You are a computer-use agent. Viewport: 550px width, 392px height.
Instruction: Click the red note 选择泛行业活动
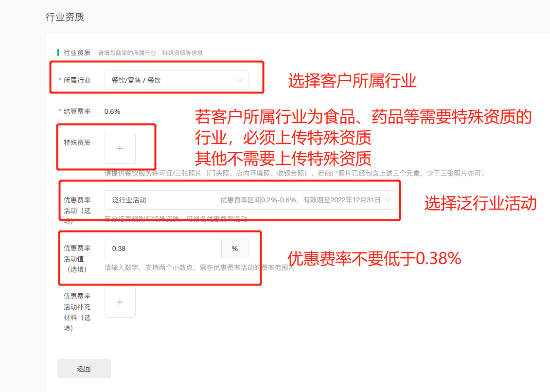tap(480, 203)
